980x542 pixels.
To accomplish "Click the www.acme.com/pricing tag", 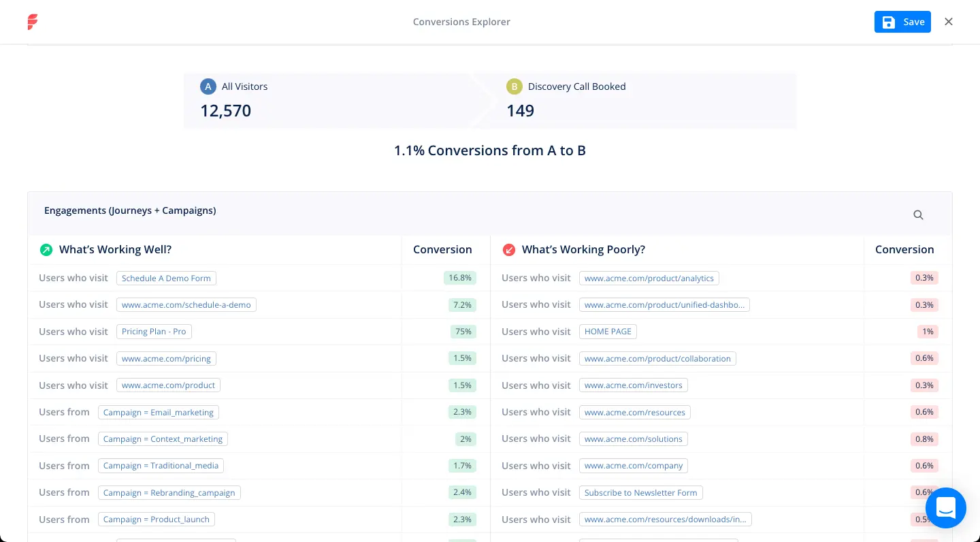I will pyautogui.click(x=166, y=358).
